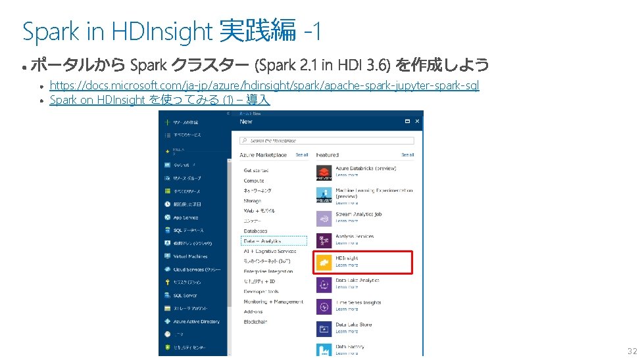Select the 'Compute' marketplace category
The width and height of the screenshot is (644, 362).
point(254,181)
